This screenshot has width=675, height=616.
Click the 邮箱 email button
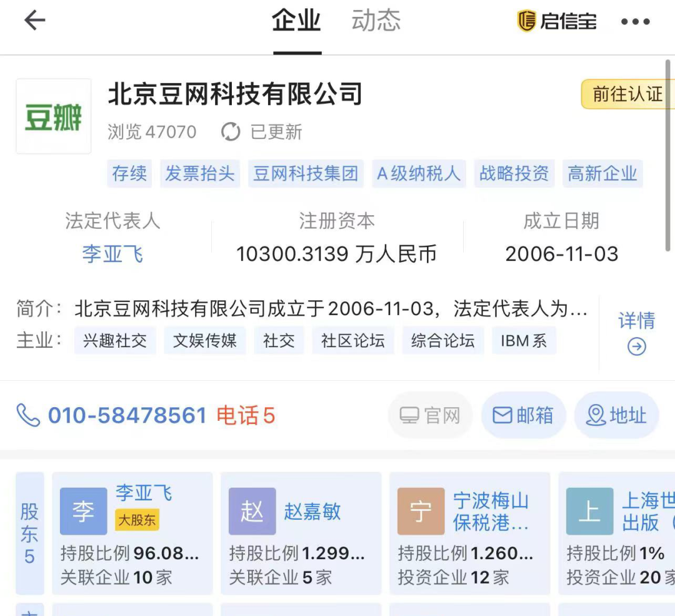(524, 415)
